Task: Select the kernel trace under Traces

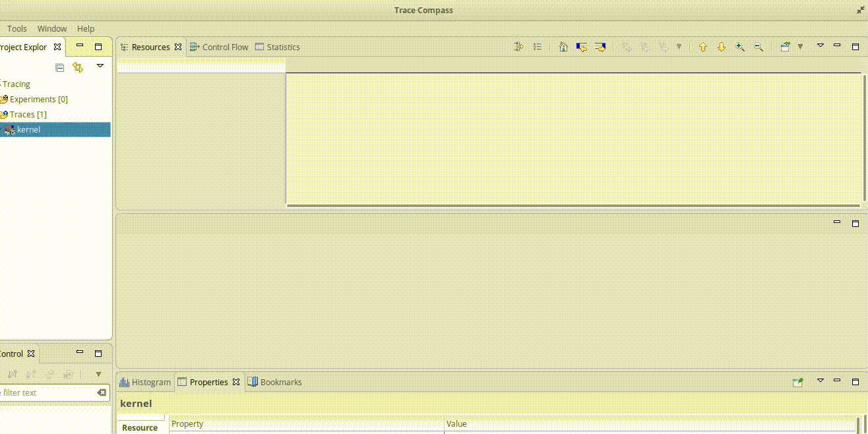Action: pos(30,129)
